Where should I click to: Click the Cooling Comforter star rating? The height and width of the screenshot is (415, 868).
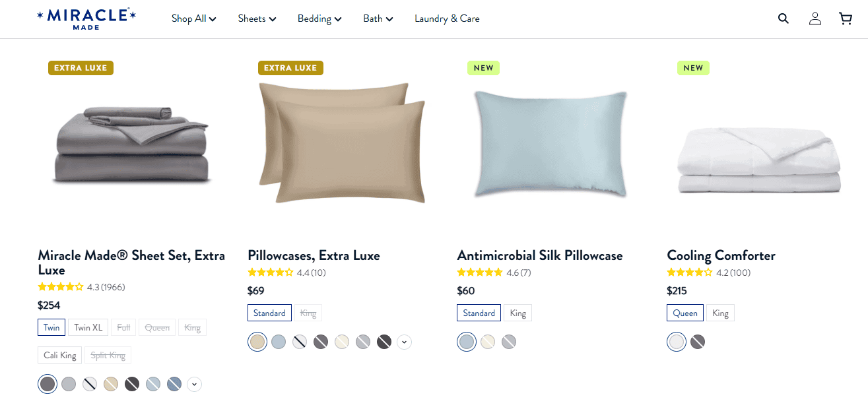[x=709, y=272]
